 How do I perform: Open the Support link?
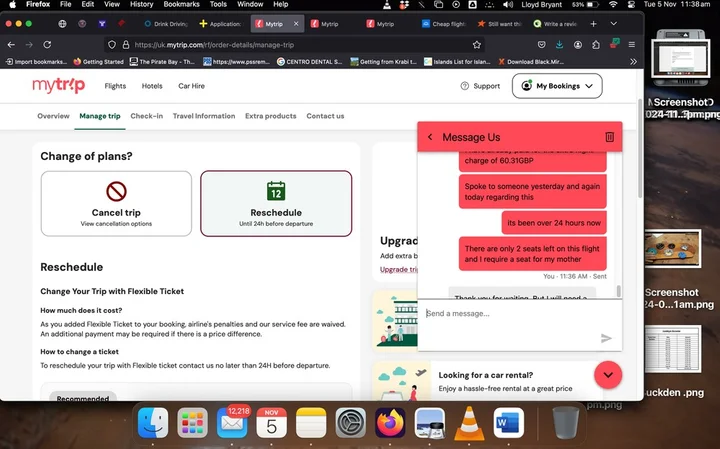(480, 86)
